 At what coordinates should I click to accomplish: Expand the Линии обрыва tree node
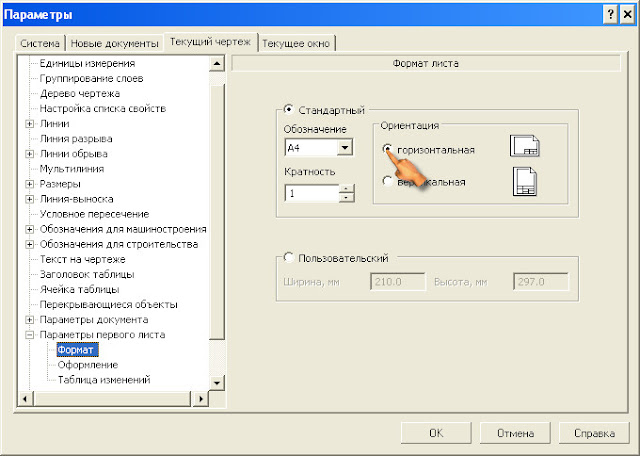point(29,154)
